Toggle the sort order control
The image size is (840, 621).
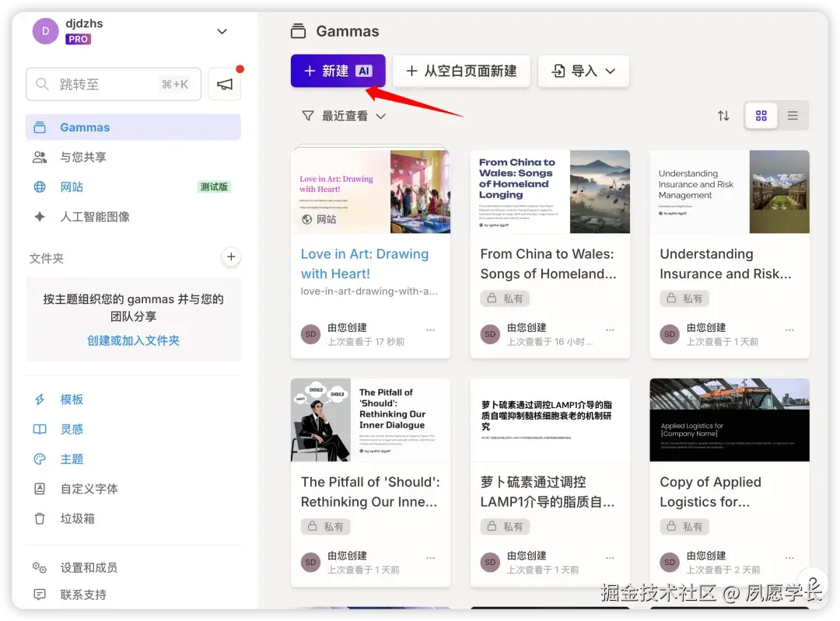click(x=724, y=115)
